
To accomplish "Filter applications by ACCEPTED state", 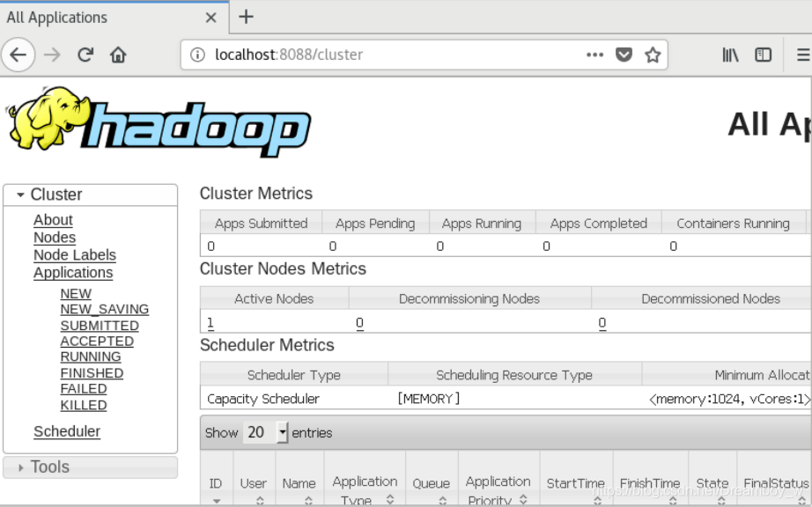I will [97, 342].
